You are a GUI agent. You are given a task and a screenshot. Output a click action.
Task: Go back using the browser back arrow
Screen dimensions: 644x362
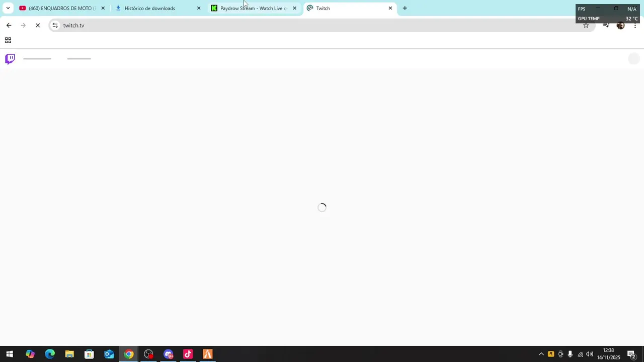point(9,25)
